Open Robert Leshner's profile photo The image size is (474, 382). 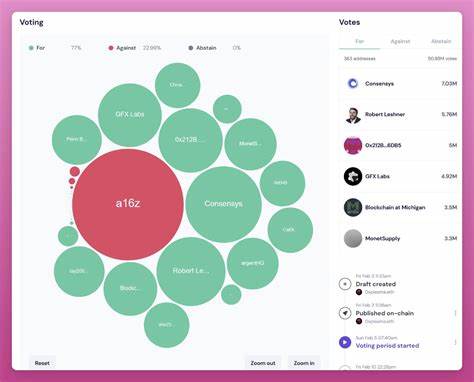coord(353,114)
